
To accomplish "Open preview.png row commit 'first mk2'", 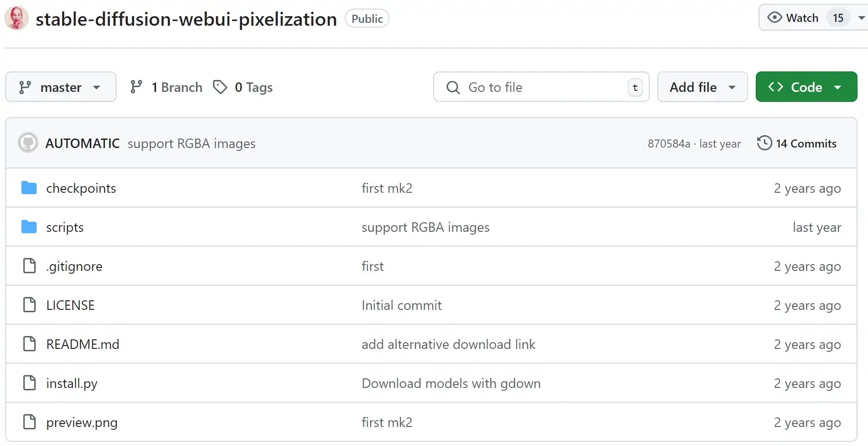I will tap(387, 422).
